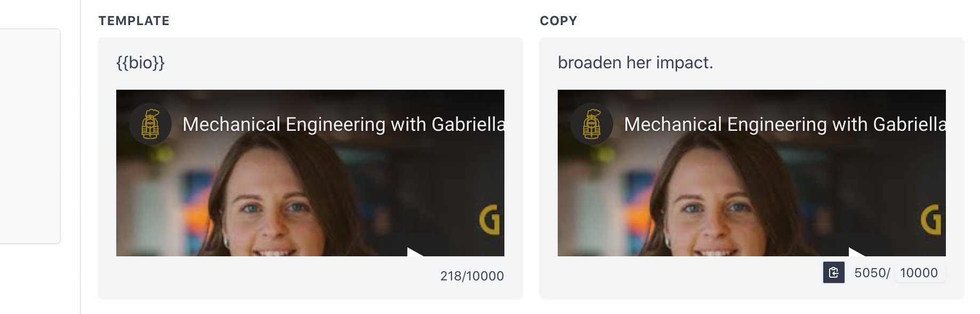Open the channel avatar in the Template video
The height and width of the screenshot is (314, 980).
click(150, 124)
